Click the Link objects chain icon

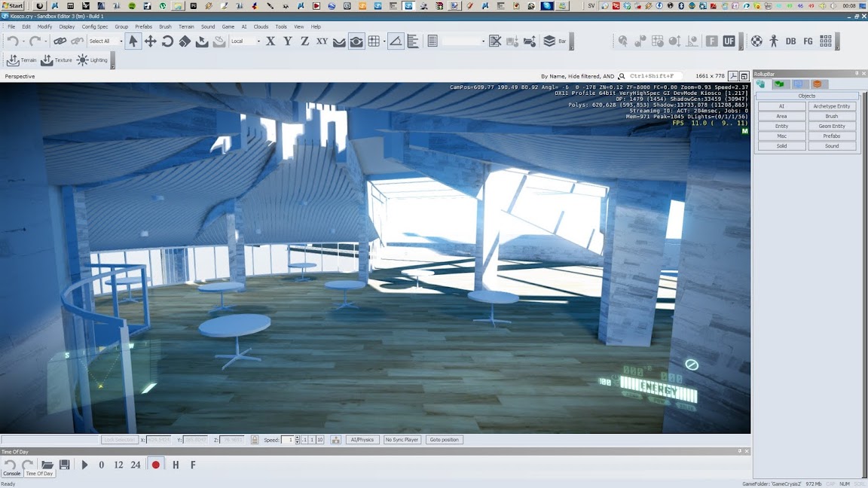(x=60, y=41)
